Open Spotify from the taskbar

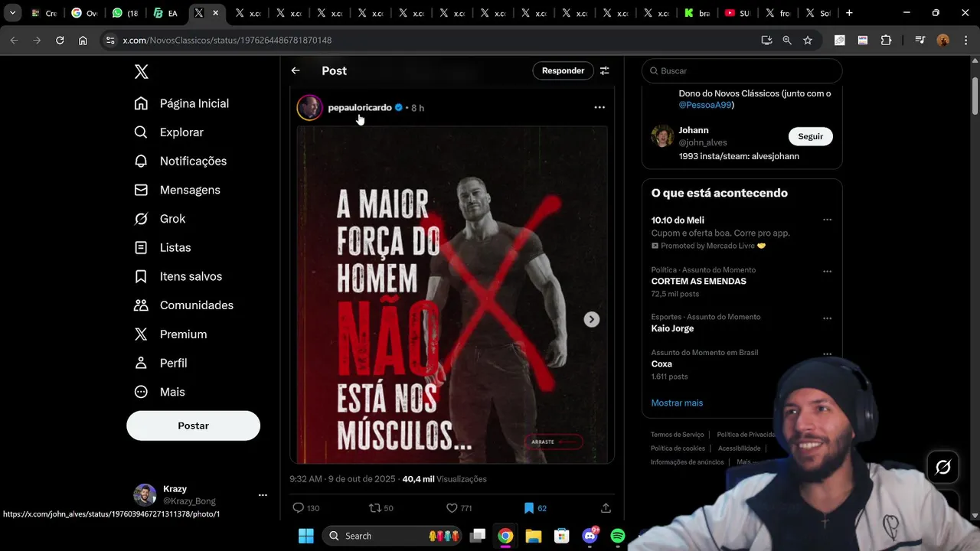pyautogui.click(x=618, y=536)
